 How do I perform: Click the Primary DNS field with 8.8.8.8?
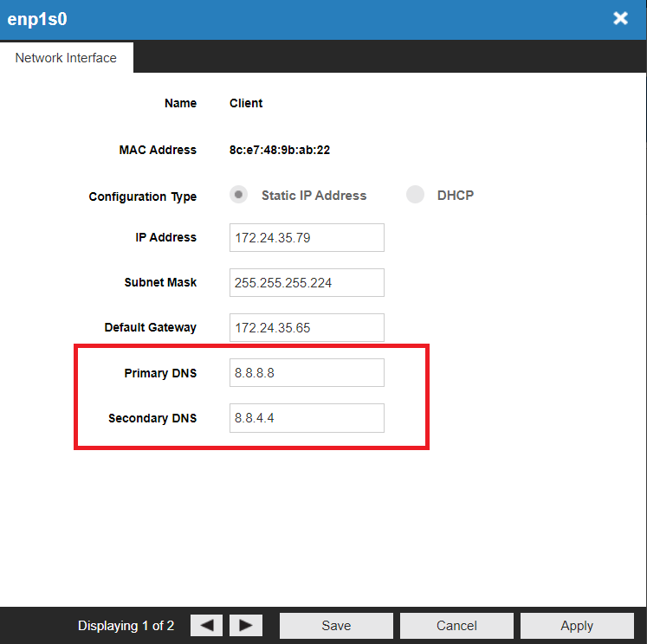pos(307,373)
